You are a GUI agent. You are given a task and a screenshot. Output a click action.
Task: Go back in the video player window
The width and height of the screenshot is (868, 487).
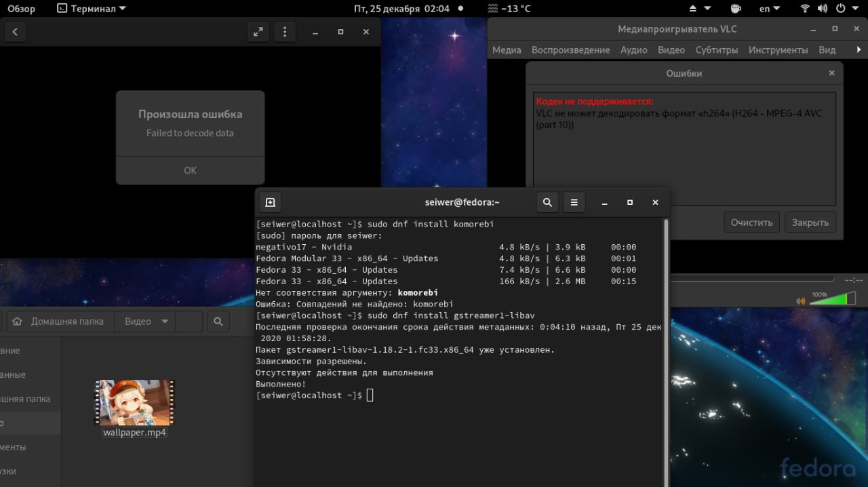(x=15, y=32)
